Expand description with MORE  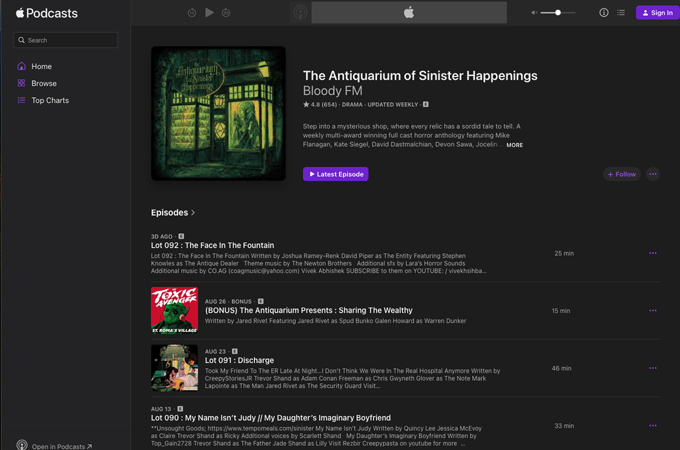[x=514, y=145]
